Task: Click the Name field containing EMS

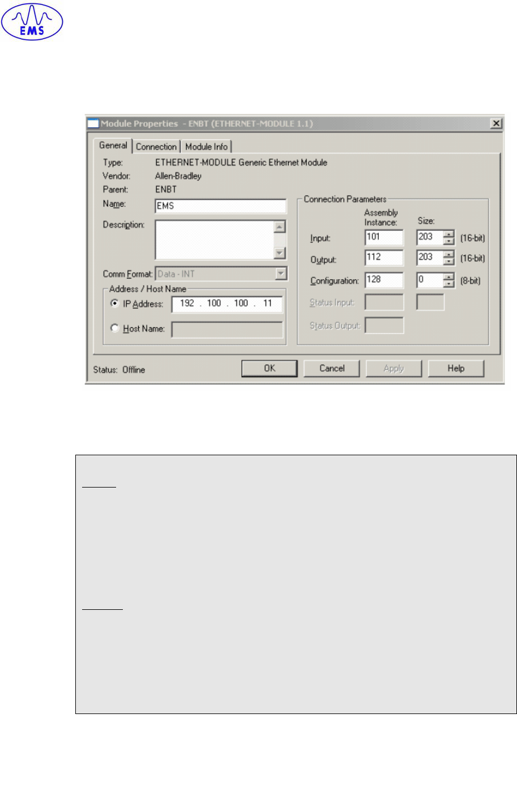Action: click(x=221, y=206)
